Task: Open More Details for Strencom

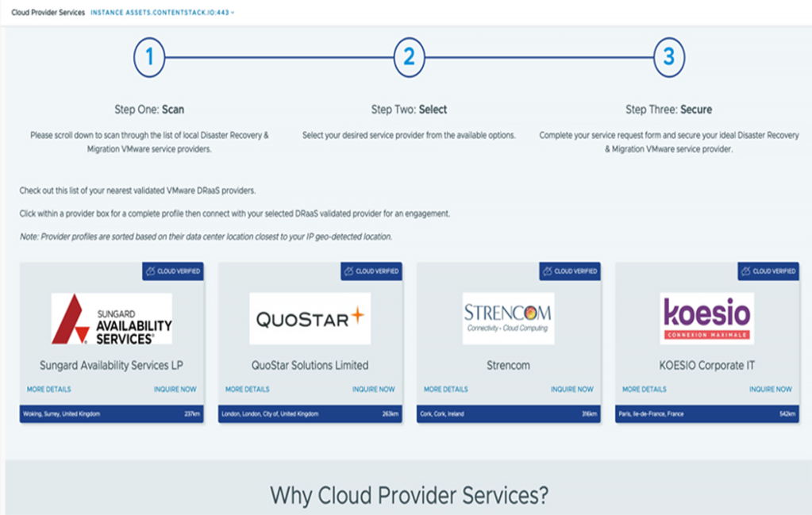Action: [x=446, y=390]
